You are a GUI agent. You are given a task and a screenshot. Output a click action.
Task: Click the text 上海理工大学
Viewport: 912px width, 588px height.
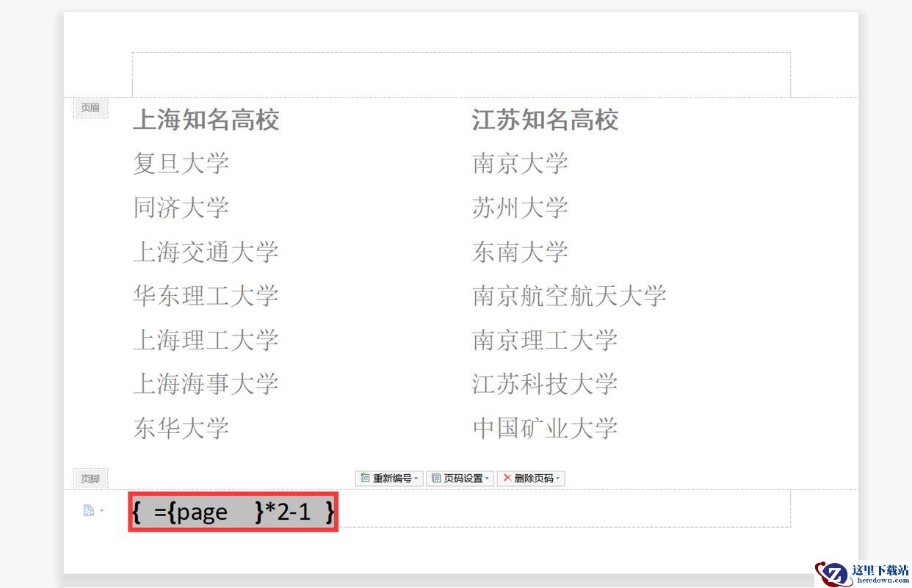[206, 340]
